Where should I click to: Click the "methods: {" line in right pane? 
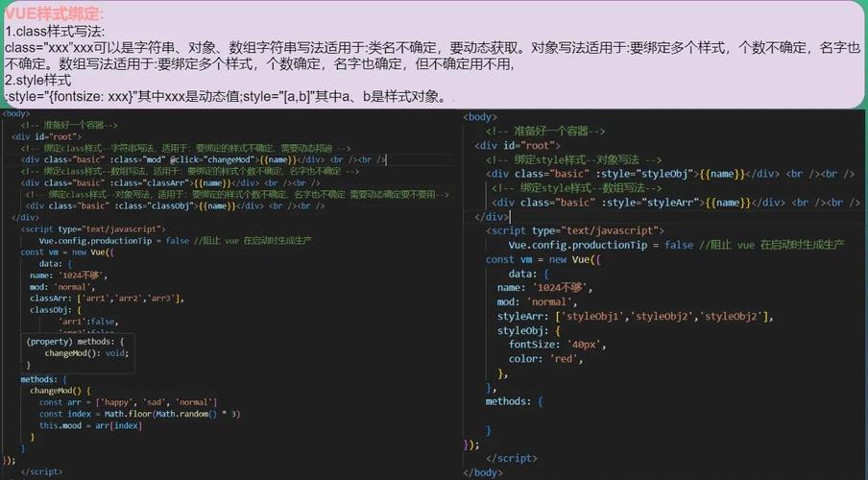(x=514, y=401)
